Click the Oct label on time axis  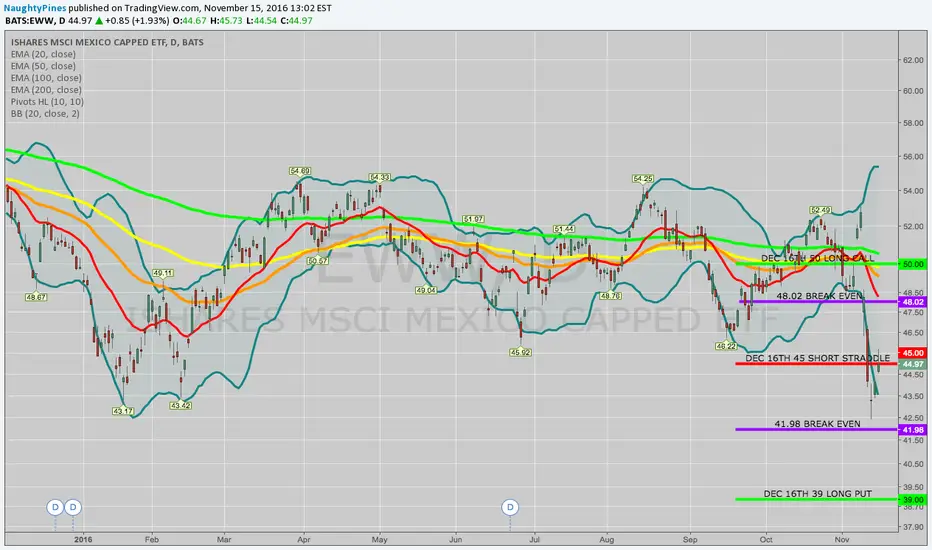[x=766, y=540]
